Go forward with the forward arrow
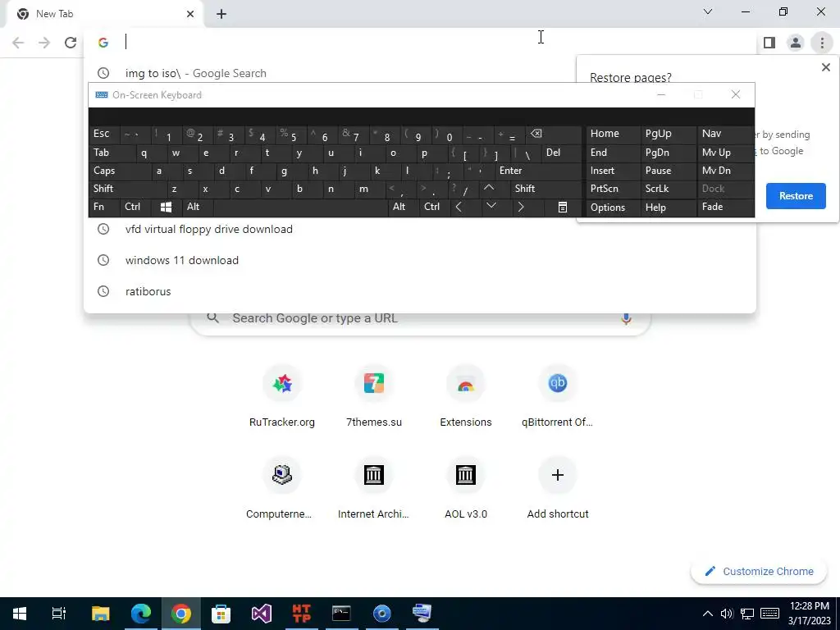The height and width of the screenshot is (630, 840). click(44, 43)
